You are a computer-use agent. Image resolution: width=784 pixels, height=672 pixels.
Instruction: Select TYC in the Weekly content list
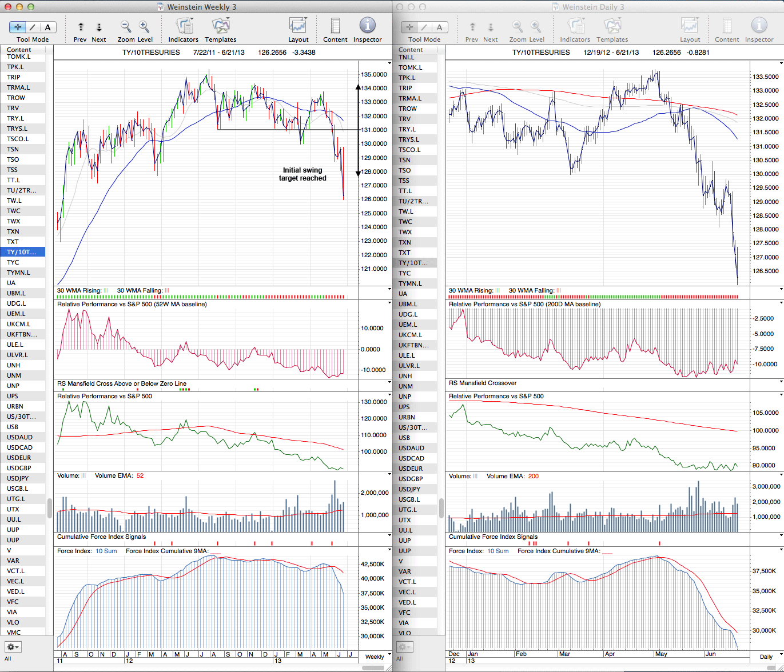[x=13, y=262]
